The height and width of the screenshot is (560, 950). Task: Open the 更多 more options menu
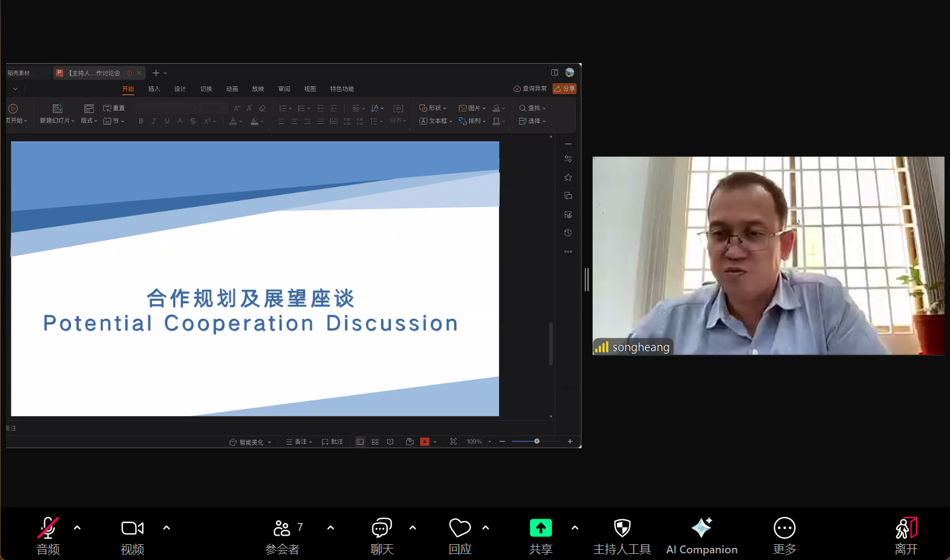click(x=784, y=528)
